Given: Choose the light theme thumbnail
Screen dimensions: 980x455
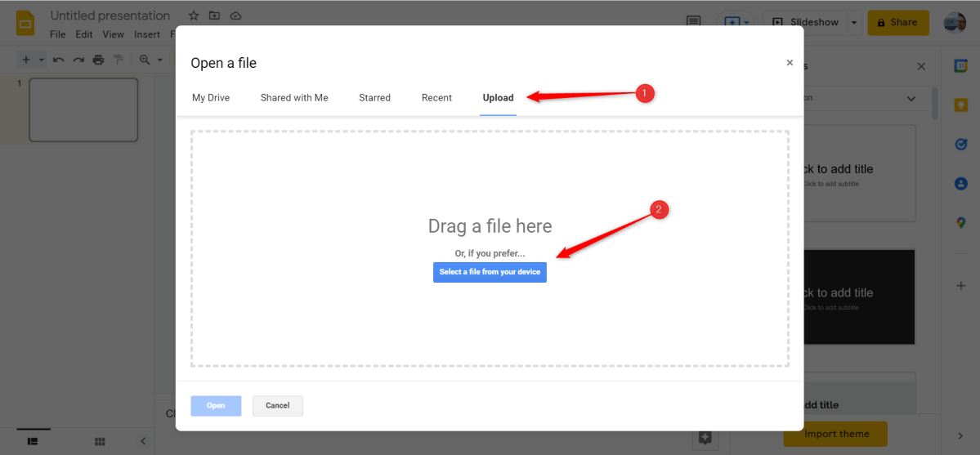Looking at the screenshot, I should click(859, 173).
